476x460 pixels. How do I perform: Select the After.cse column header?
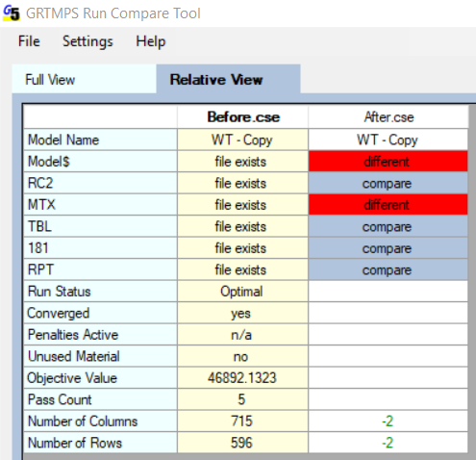tap(388, 117)
